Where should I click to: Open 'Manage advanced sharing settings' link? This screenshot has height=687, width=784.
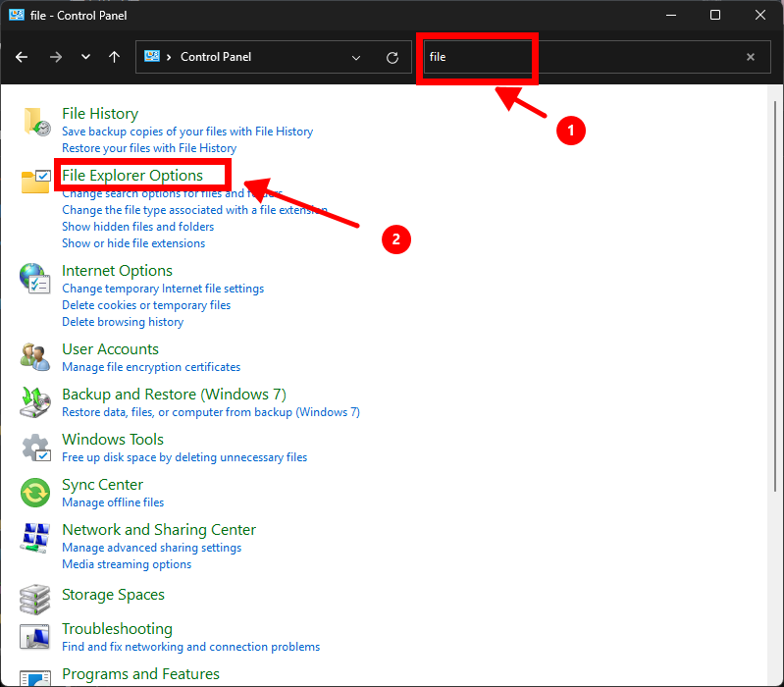point(151,548)
